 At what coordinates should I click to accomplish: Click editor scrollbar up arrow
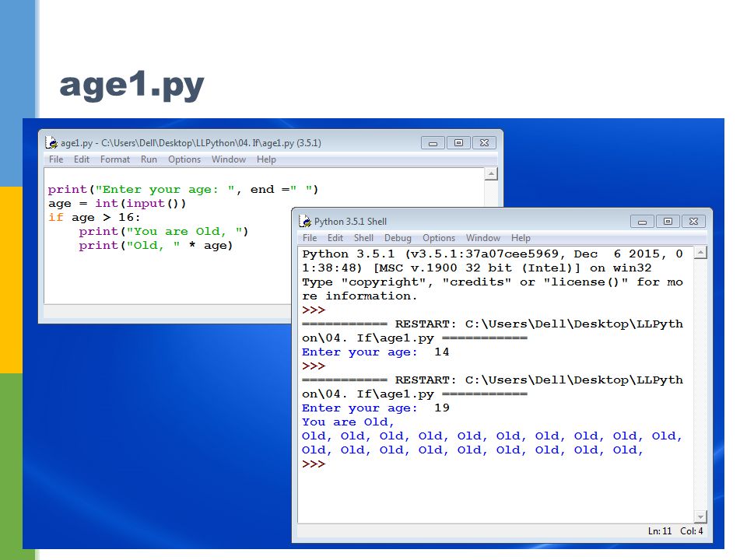(491, 173)
